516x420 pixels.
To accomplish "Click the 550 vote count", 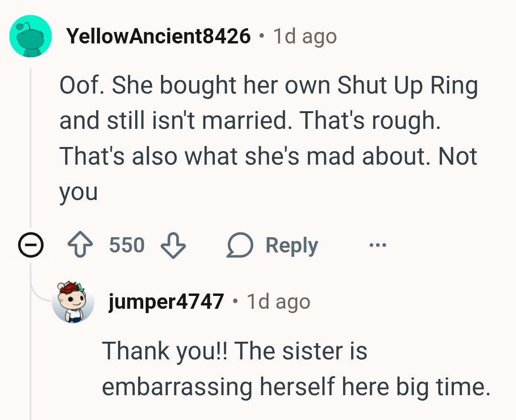I will pyautogui.click(x=127, y=246).
